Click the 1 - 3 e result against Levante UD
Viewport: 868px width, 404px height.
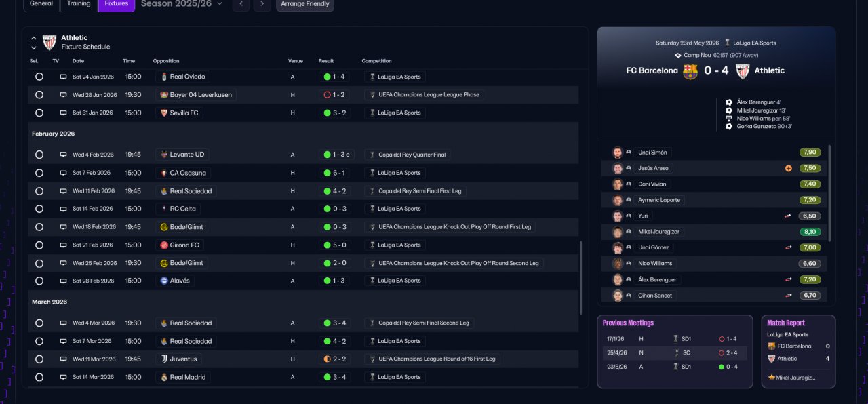(336, 155)
